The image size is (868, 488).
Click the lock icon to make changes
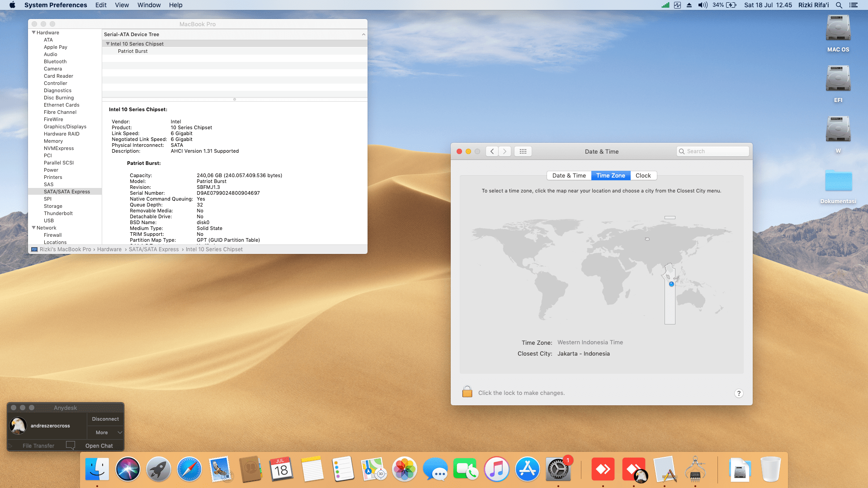pyautogui.click(x=467, y=392)
